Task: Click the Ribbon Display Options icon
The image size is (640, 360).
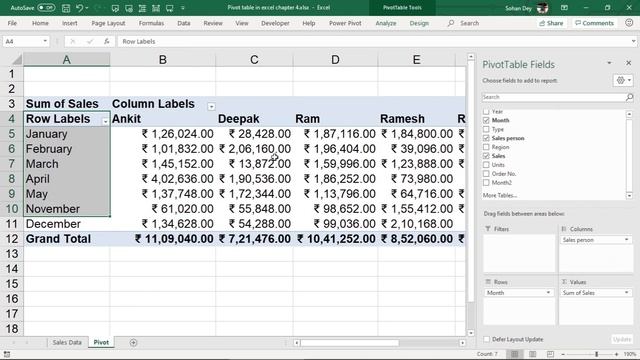Action: point(564,8)
